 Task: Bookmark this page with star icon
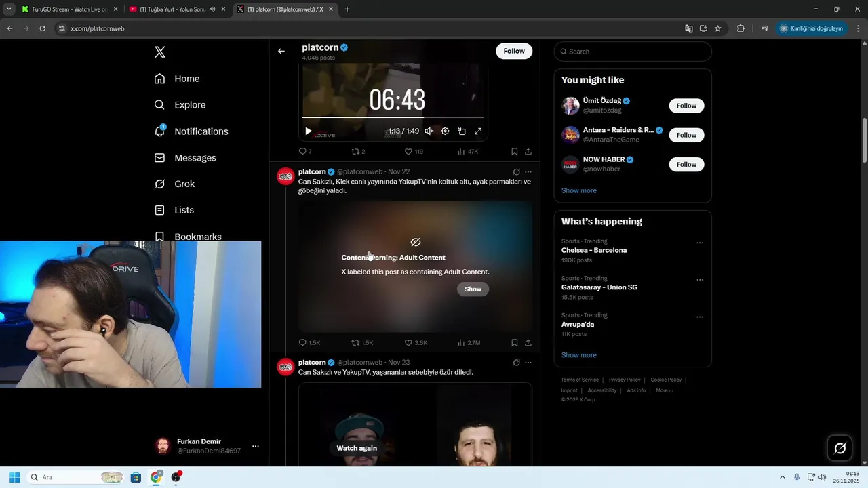coord(717,28)
